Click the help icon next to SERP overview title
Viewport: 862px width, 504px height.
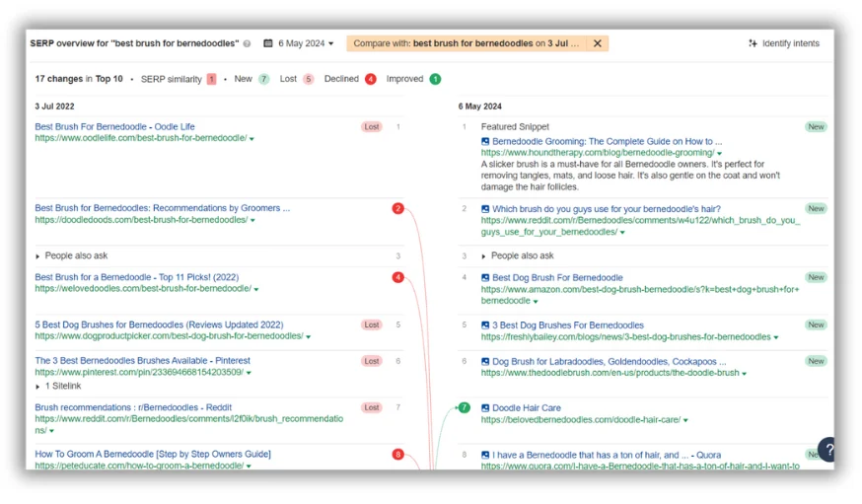247,44
